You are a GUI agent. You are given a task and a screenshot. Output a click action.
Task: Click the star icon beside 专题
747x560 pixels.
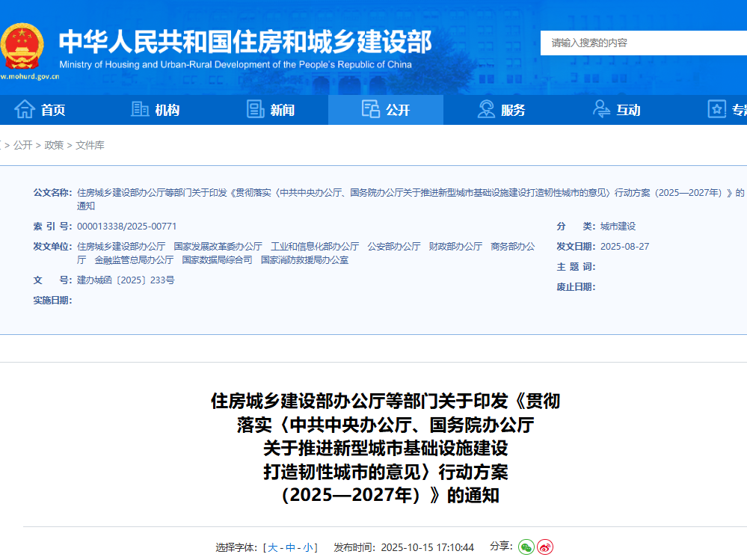click(717, 109)
